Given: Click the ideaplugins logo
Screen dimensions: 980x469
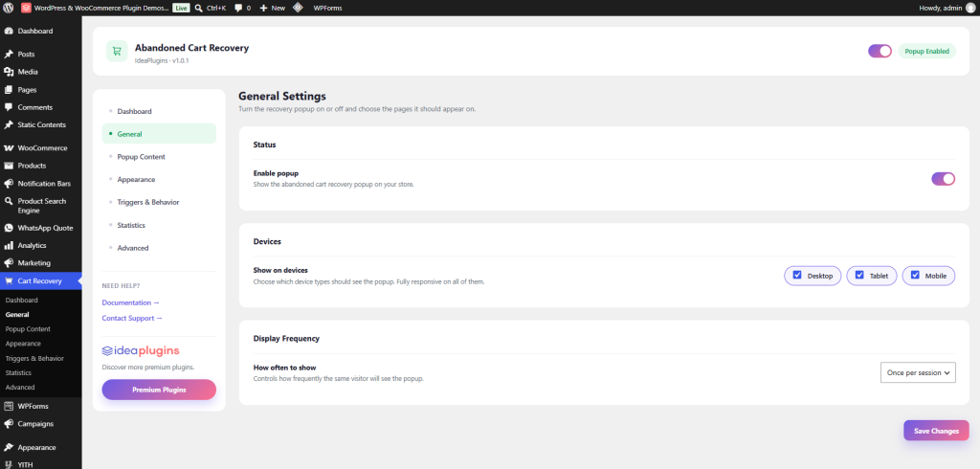Looking at the screenshot, I should [141, 350].
